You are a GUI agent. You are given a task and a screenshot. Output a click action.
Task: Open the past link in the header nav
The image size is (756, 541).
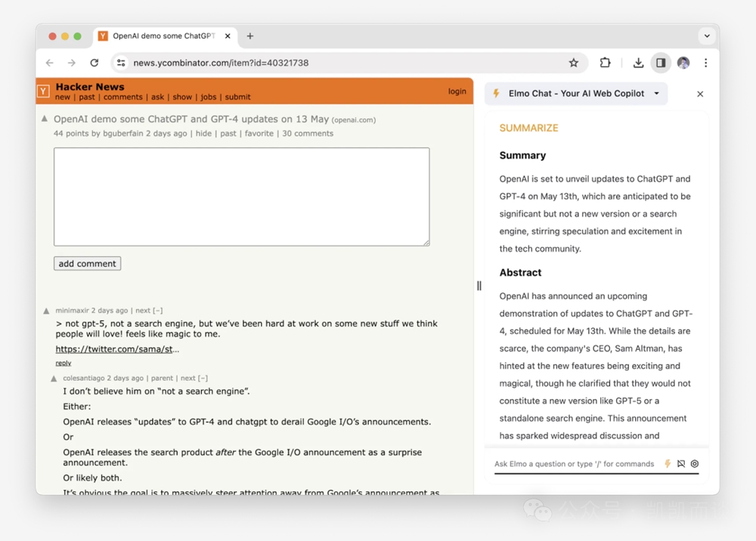[x=87, y=97]
